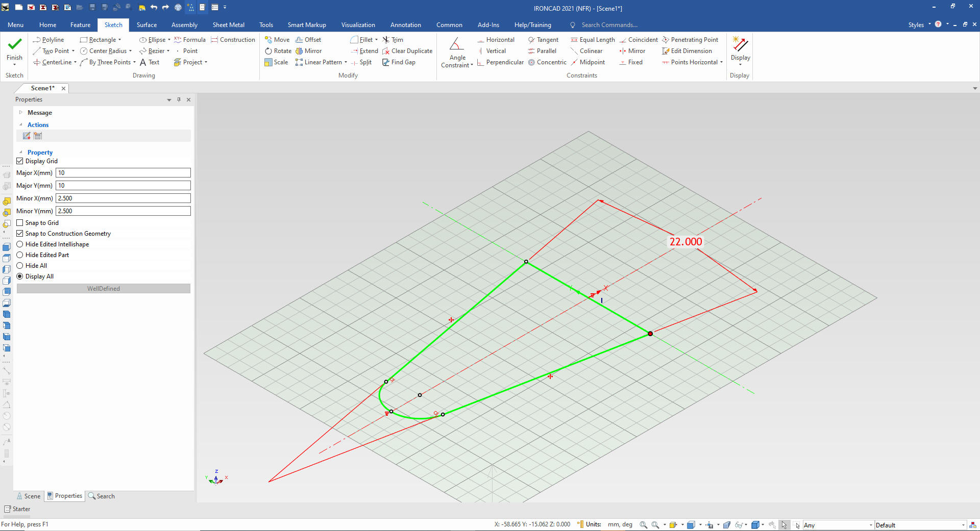Click the Minor Y(mm) input field
This screenshot has width=980, height=531.
click(123, 211)
